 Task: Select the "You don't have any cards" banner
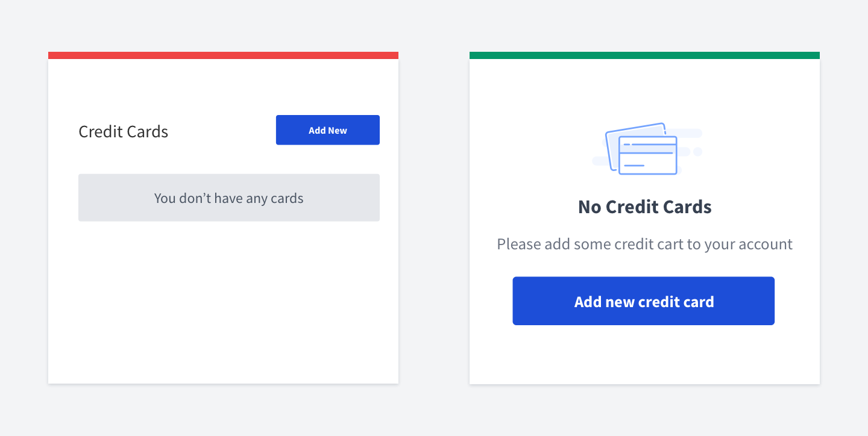[x=229, y=198]
